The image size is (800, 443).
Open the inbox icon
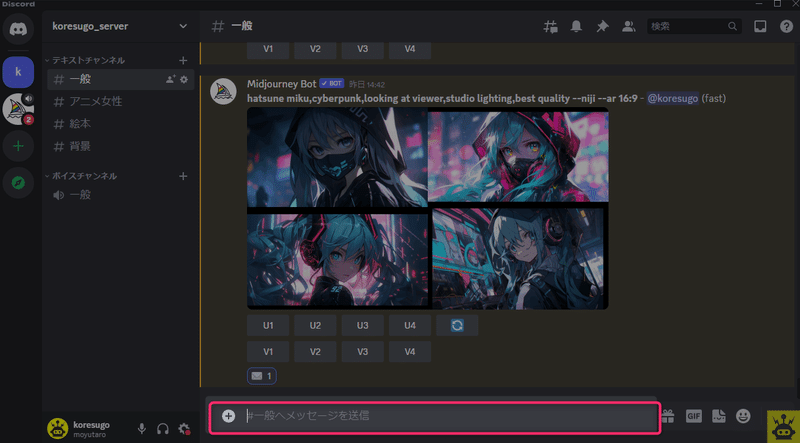[760, 27]
